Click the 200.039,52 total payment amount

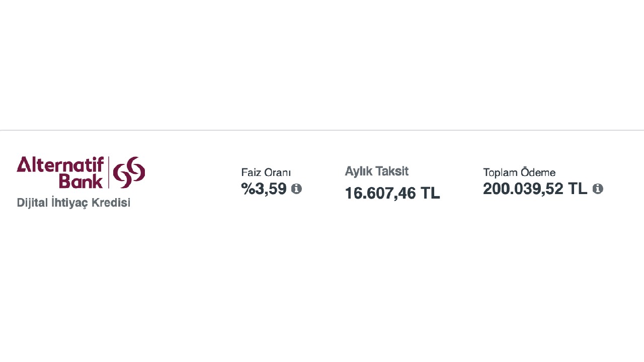[x=523, y=189]
